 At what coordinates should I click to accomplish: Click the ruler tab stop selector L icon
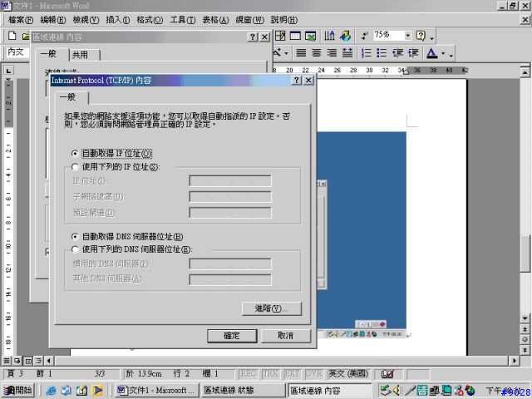(8, 71)
